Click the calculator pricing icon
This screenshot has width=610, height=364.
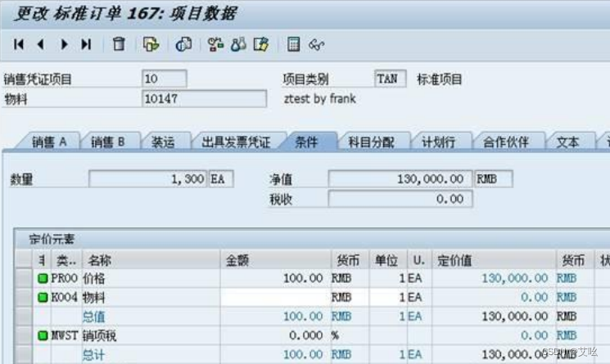click(293, 44)
